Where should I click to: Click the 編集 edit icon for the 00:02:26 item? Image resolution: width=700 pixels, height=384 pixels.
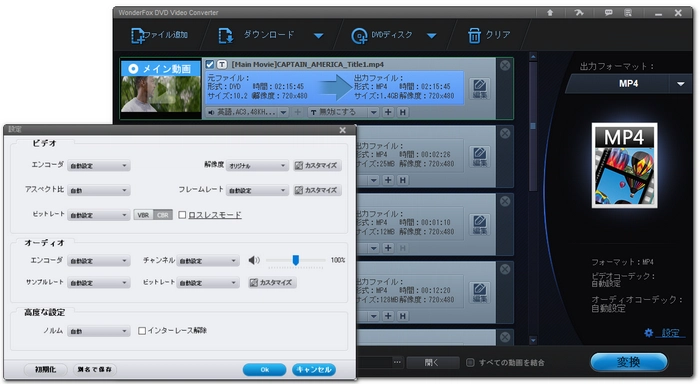point(479,156)
